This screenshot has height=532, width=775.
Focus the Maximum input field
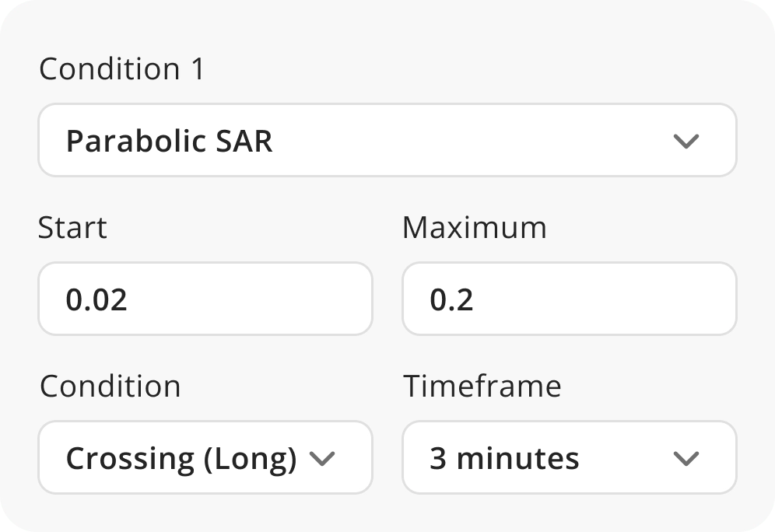point(569,299)
